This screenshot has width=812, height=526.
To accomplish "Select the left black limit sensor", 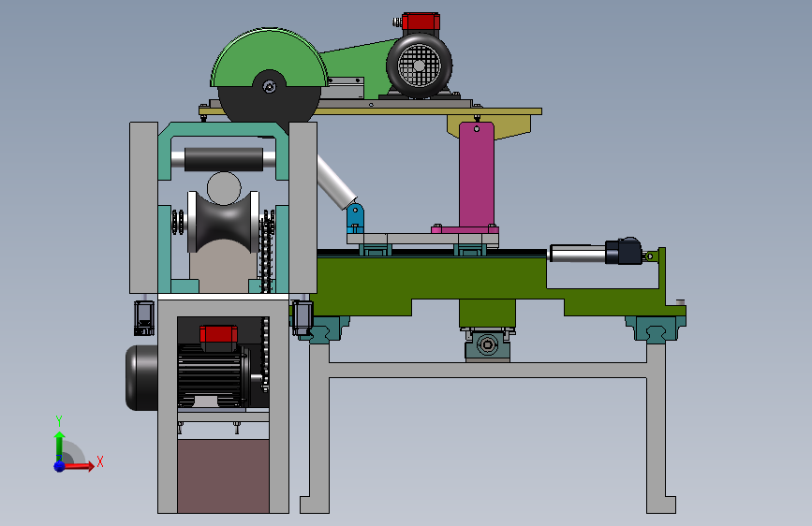I will (144, 318).
